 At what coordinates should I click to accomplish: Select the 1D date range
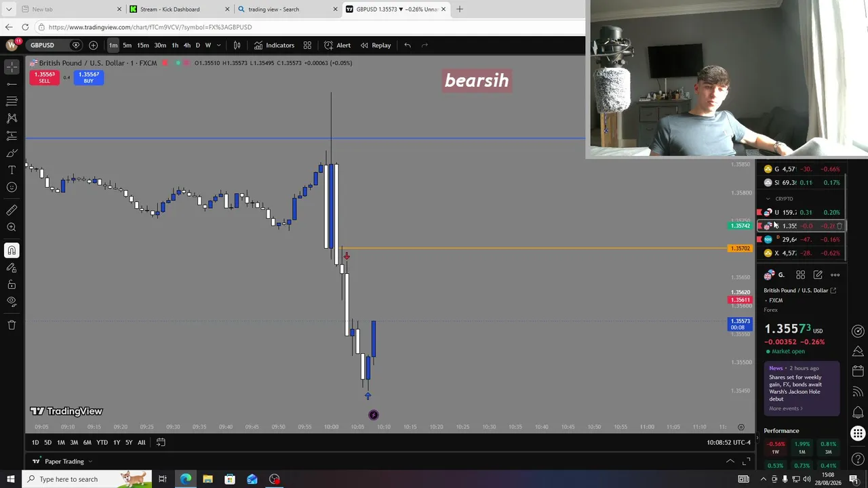coord(35,443)
